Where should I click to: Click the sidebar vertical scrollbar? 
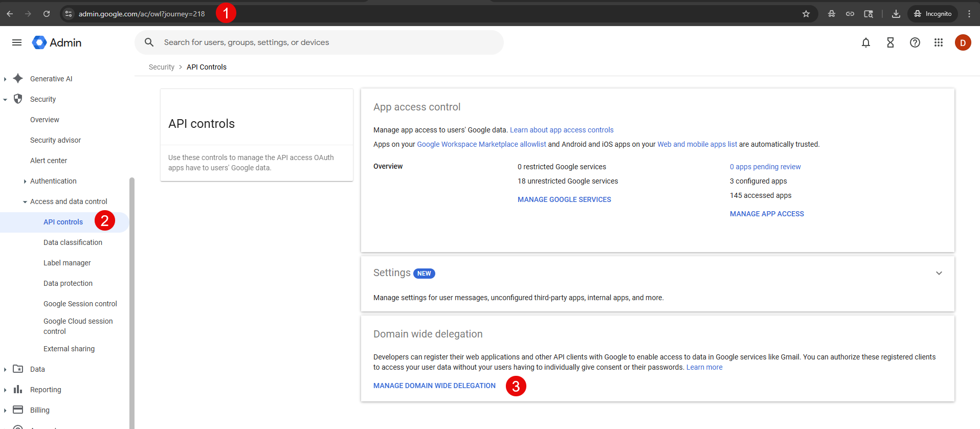tap(132, 303)
